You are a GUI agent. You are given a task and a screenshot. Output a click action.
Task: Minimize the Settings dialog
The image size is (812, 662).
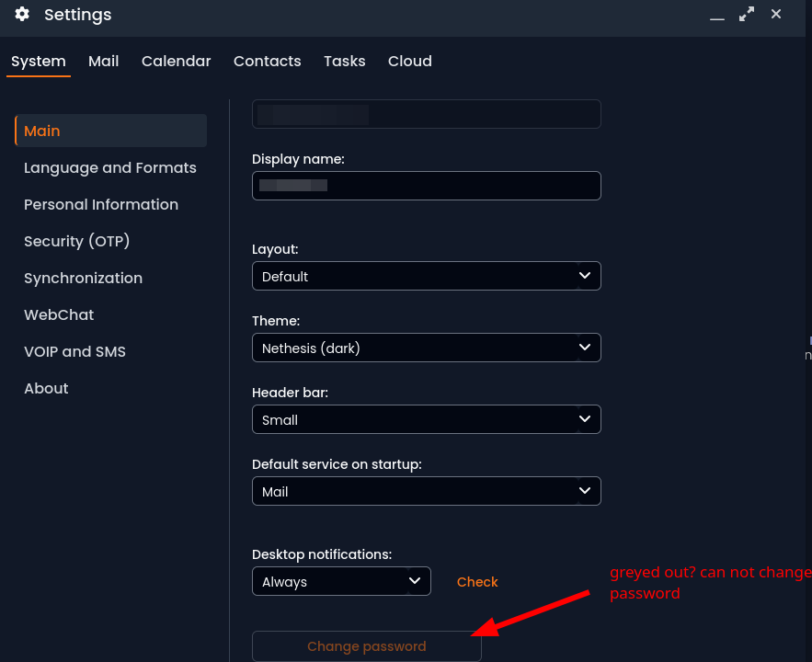[x=717, y=17]
